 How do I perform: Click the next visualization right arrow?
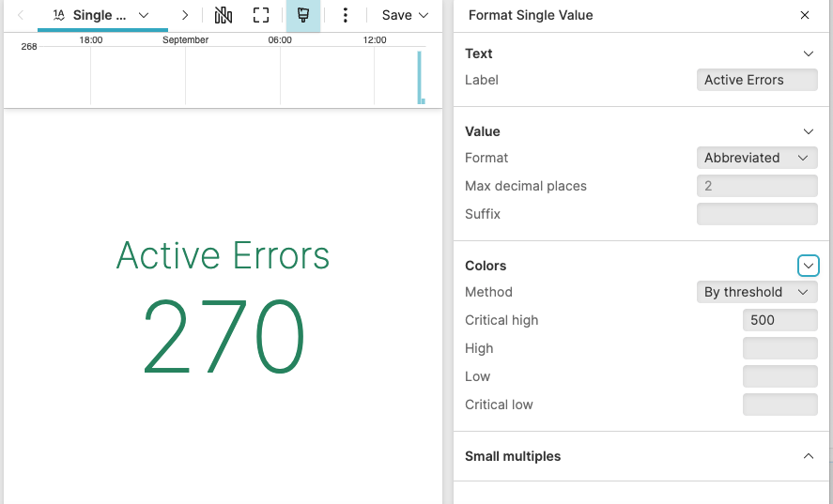click(x=184, y=15)
